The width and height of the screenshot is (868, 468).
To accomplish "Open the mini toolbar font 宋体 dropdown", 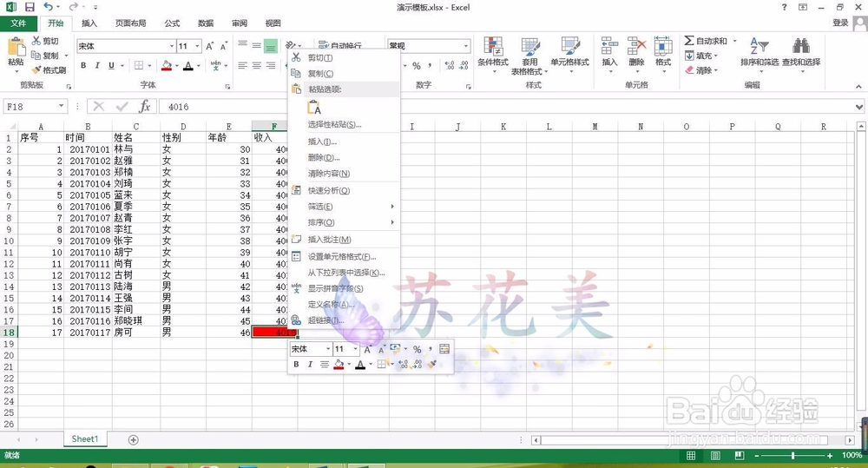I will tap(328, 349).
